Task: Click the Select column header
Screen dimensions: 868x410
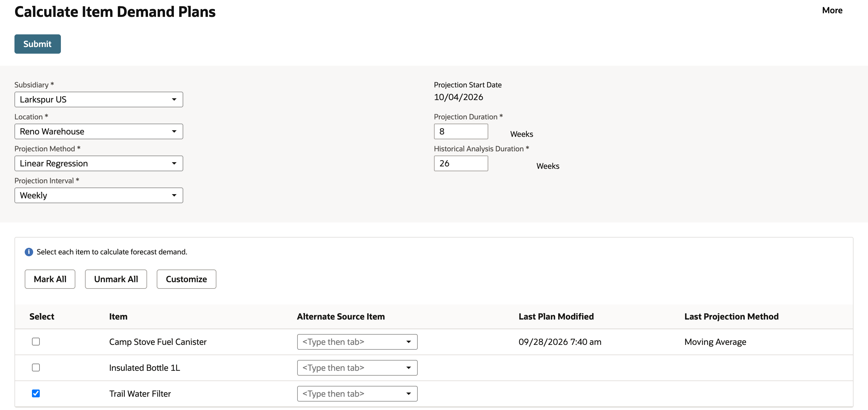Action: [42, 317]
